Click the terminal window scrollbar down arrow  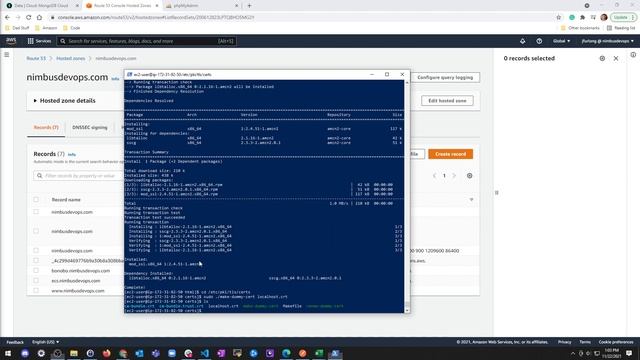point(407,310)
